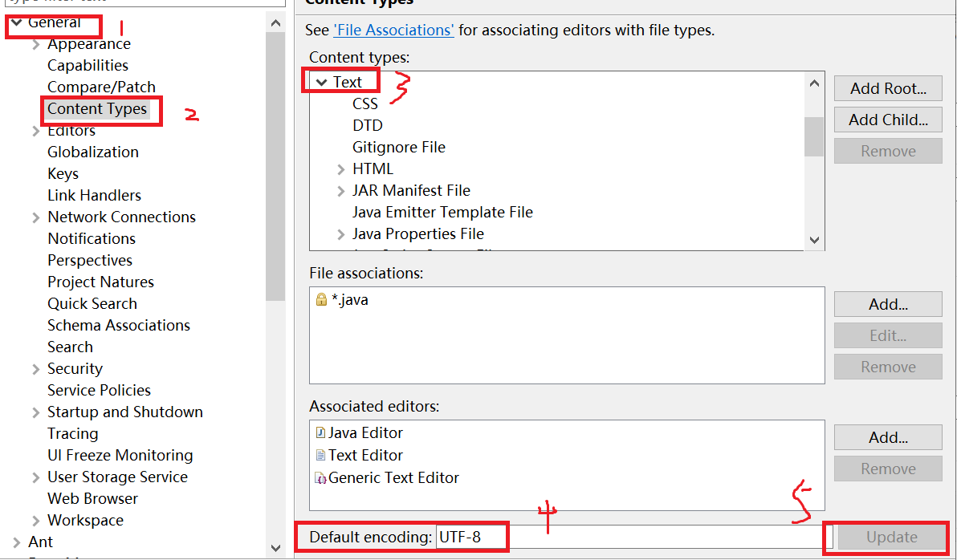Open the Web Browser preferences page

92,499
